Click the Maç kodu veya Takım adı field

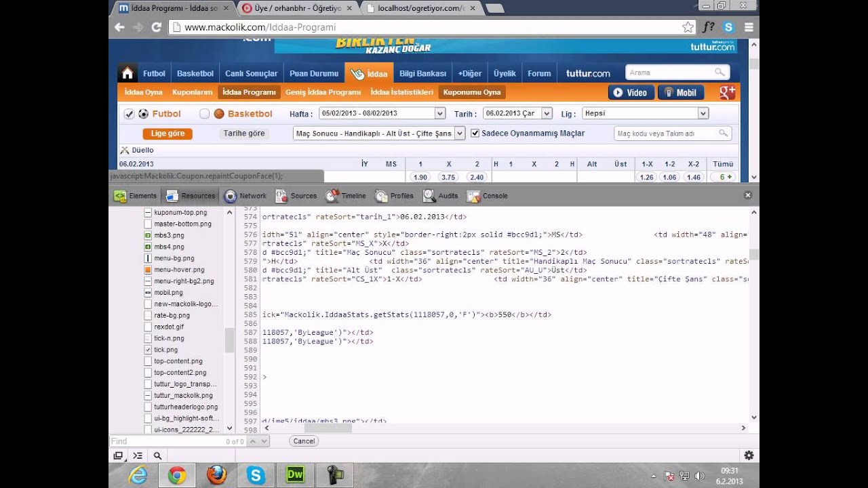pos(673,134)
